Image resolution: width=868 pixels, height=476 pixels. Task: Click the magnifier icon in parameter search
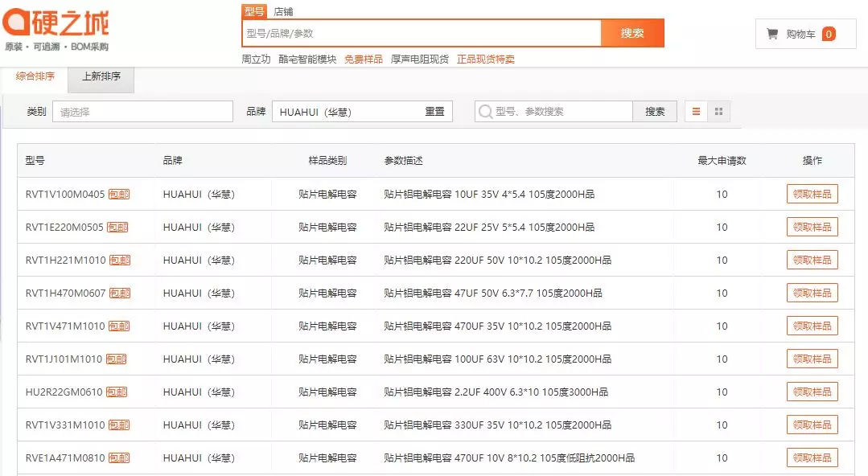click(x=485, y=112)
